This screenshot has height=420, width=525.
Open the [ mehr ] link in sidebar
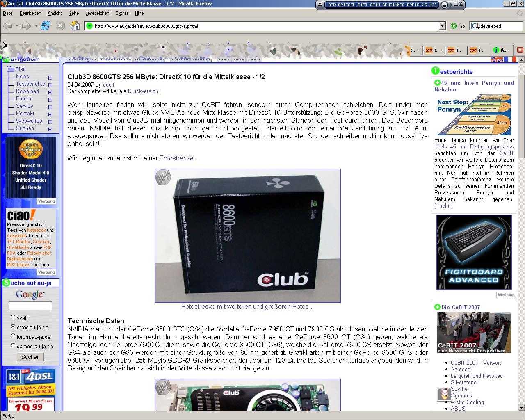[x=444, y=205]
